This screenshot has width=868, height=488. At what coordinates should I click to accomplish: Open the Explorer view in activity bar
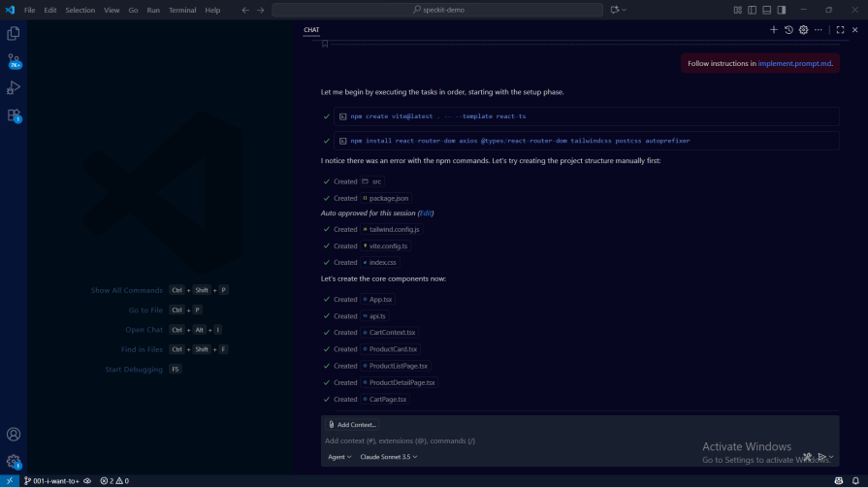click(x=14, y=33)
